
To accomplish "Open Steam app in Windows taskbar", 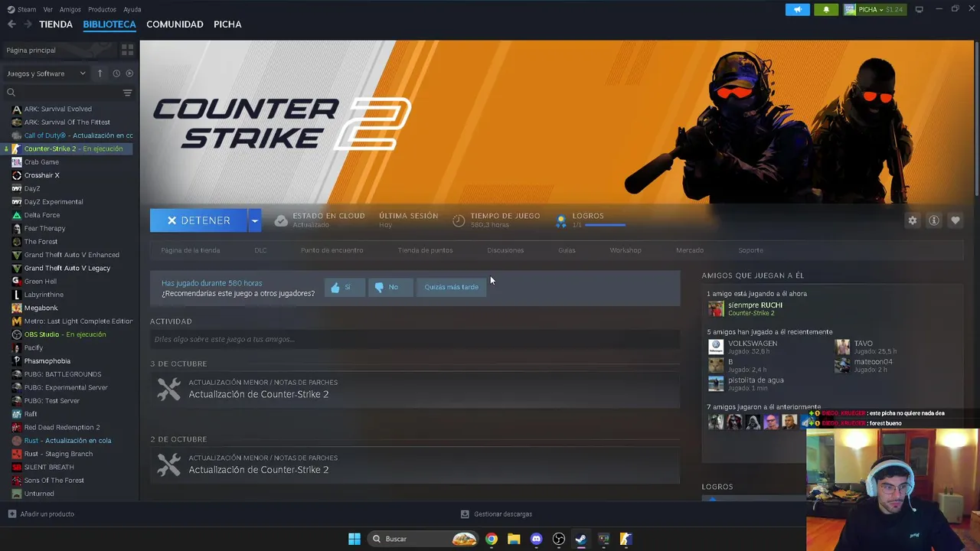I will tap(581, 539).
